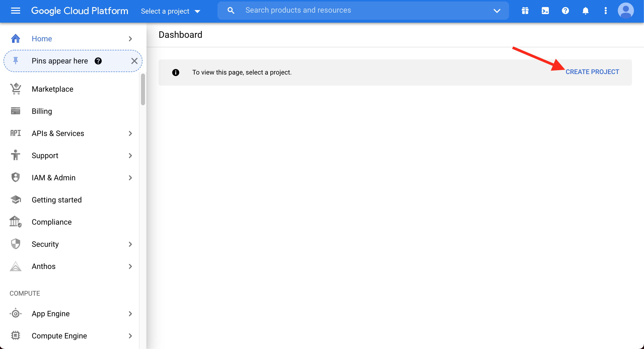This screenshot has width=644, height=349.
Task: Expand the Home submenu chevron
Action: (130, 39)
